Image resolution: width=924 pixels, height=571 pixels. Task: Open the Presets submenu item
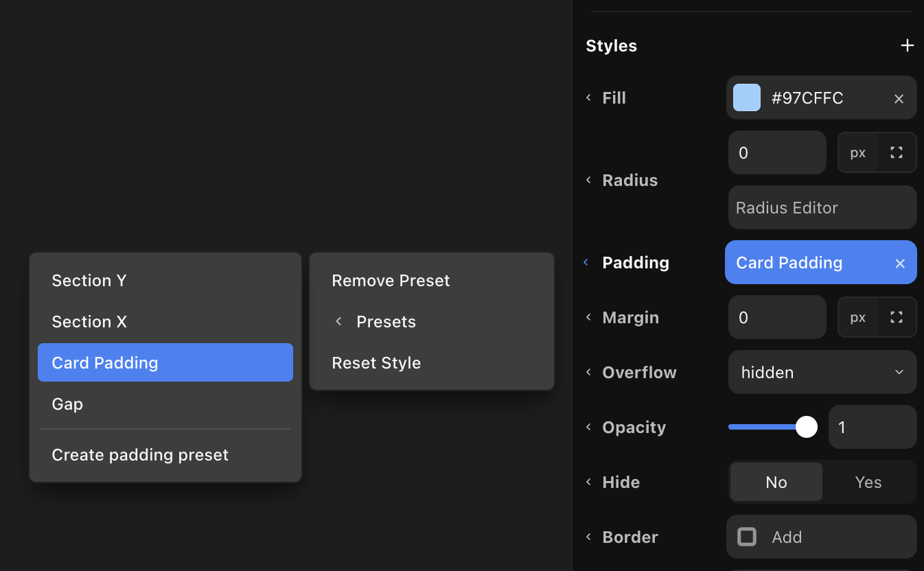click(432, 321)
